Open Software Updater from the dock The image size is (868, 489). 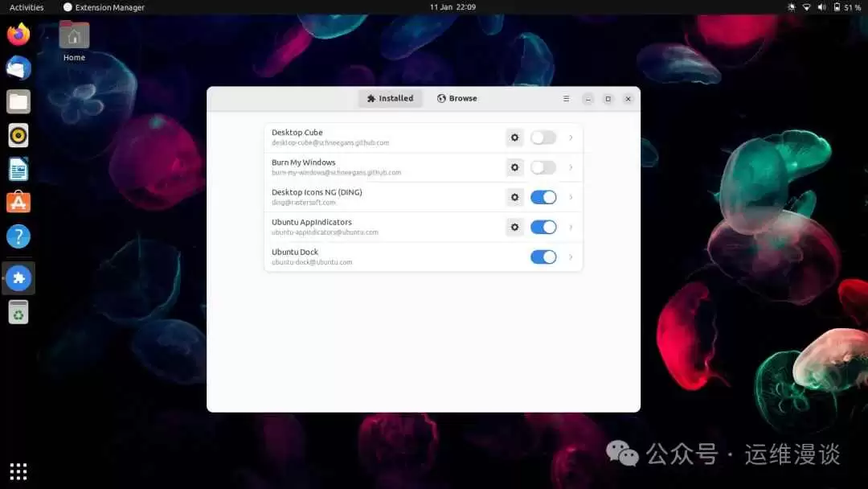18,311
